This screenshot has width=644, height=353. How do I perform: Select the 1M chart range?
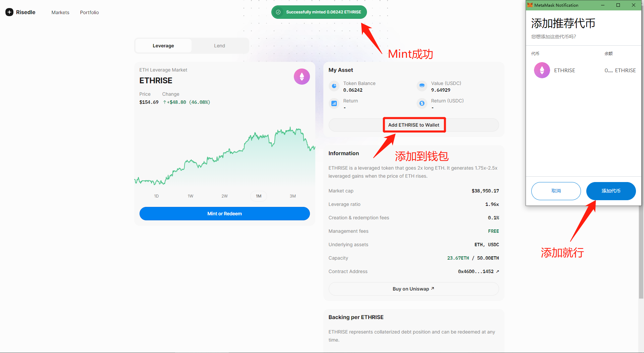click(259, 196)
